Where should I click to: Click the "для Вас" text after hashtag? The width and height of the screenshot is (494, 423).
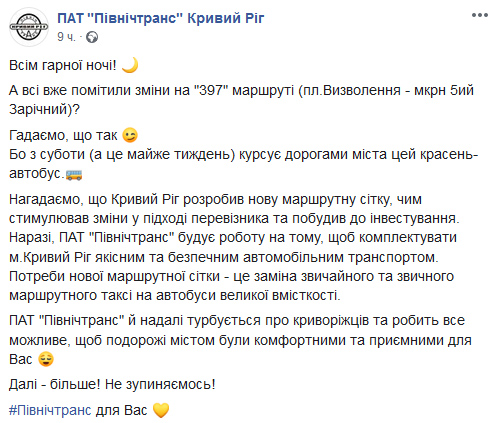[x=121, y=410]
